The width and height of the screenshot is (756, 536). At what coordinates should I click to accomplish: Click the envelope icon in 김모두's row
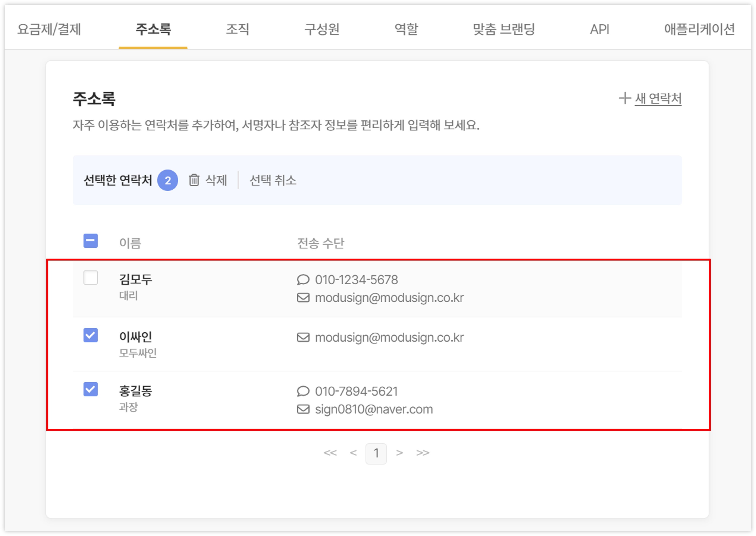[x=303, y=298]
